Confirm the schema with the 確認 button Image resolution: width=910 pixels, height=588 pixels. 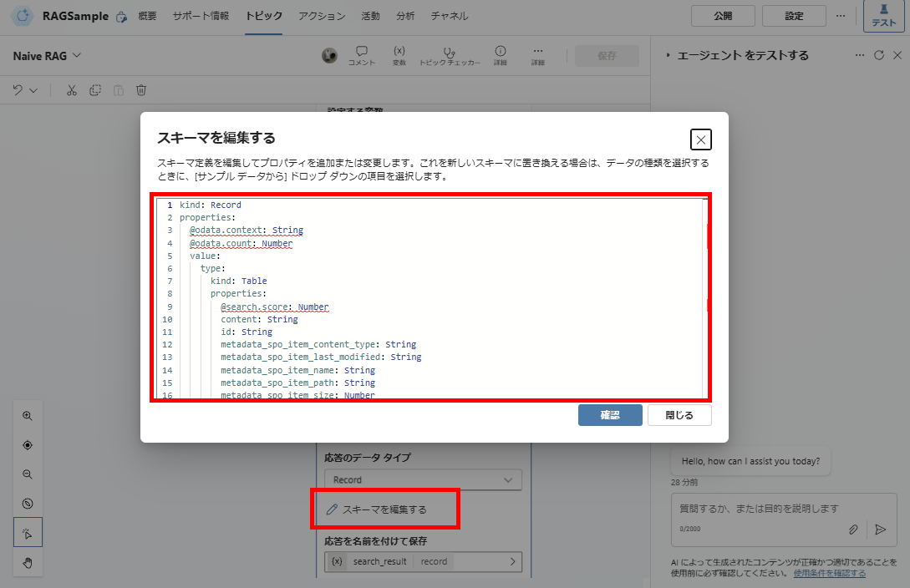tap(610, 415)
